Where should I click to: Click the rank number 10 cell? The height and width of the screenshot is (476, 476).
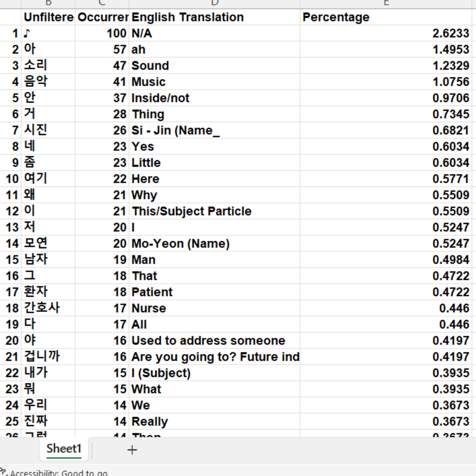click(11, 179)
